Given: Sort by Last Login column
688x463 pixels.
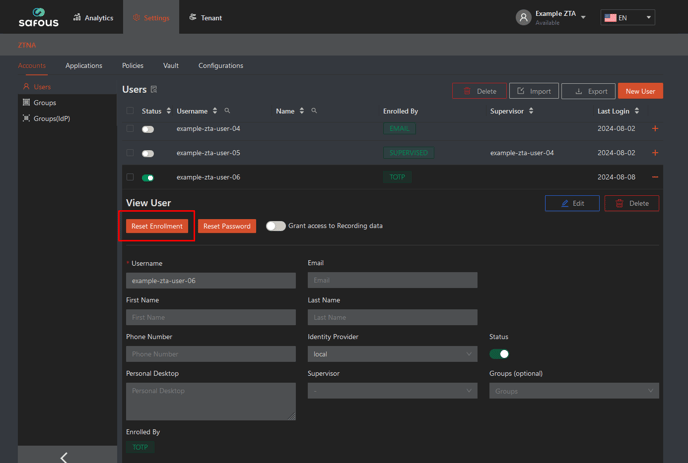Looking at the screenshot, I should (636, 111).
